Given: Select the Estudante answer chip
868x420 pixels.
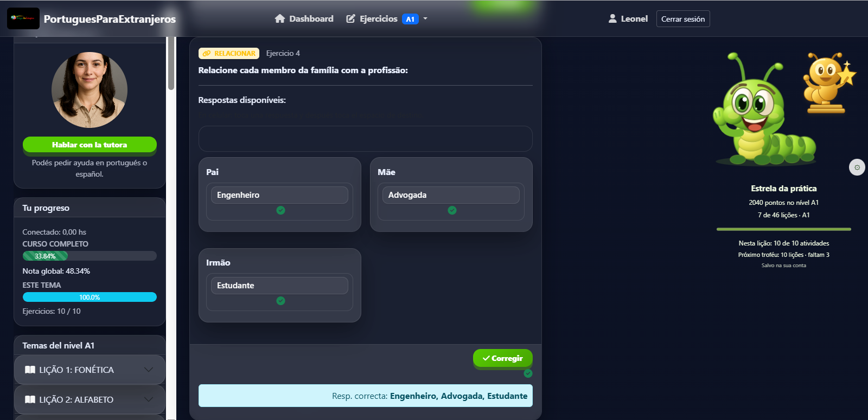Looking at the screenshot, I should (279, 286).
